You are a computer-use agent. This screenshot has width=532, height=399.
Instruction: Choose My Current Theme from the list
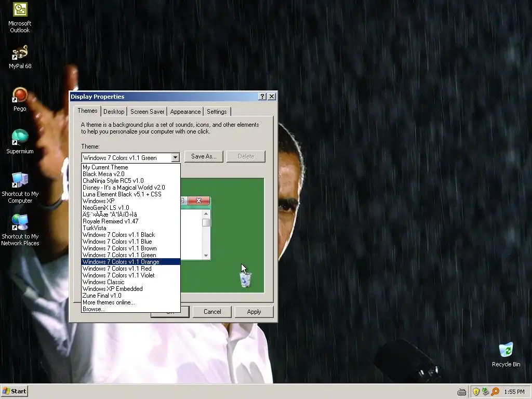[x=130, y=167]
